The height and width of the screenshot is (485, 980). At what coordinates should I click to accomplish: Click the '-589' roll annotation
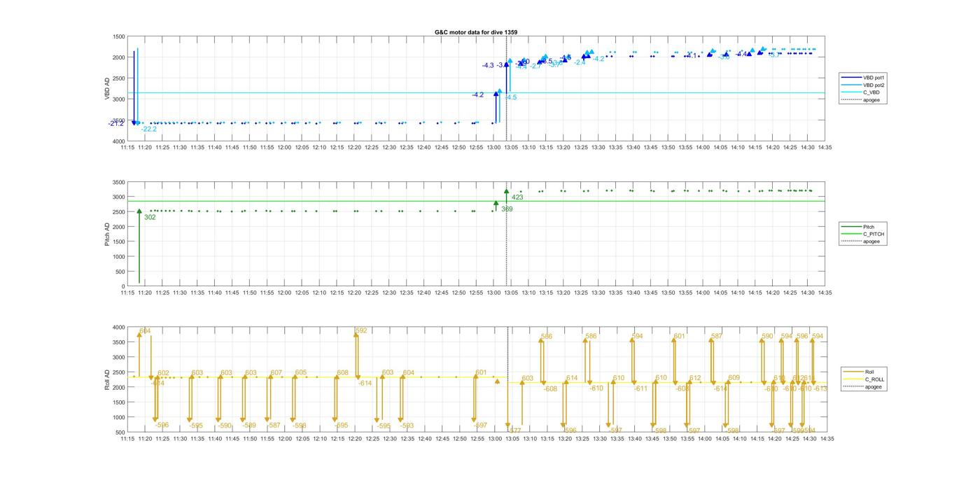(x=249, y=426)
